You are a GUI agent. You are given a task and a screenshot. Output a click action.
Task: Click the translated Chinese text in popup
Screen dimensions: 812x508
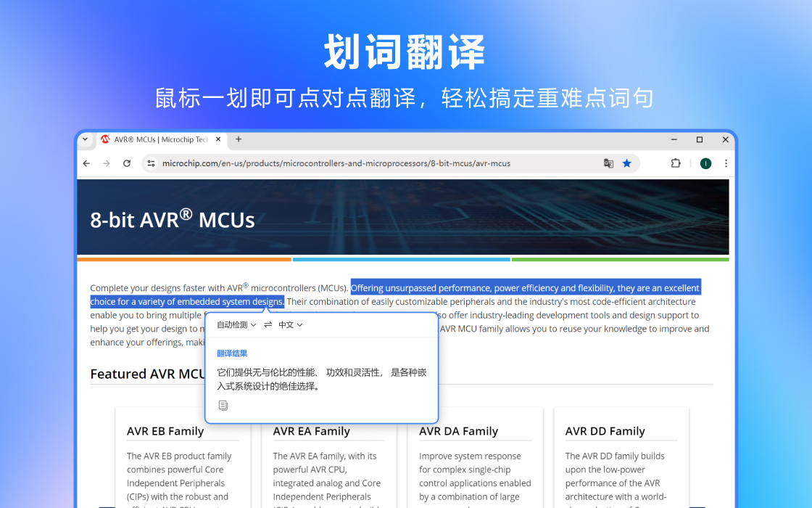(x=322, y=379)
